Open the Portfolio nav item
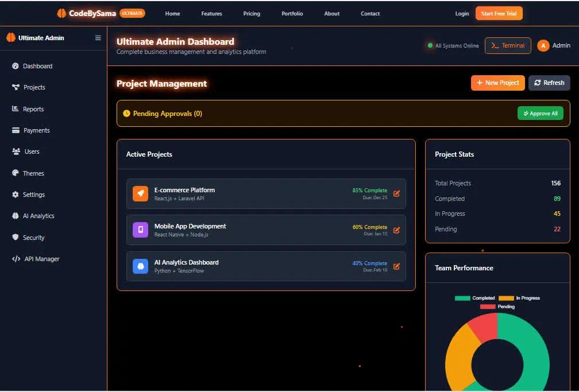The height and width of the screenshot is (392, 579). pos(292,14)
